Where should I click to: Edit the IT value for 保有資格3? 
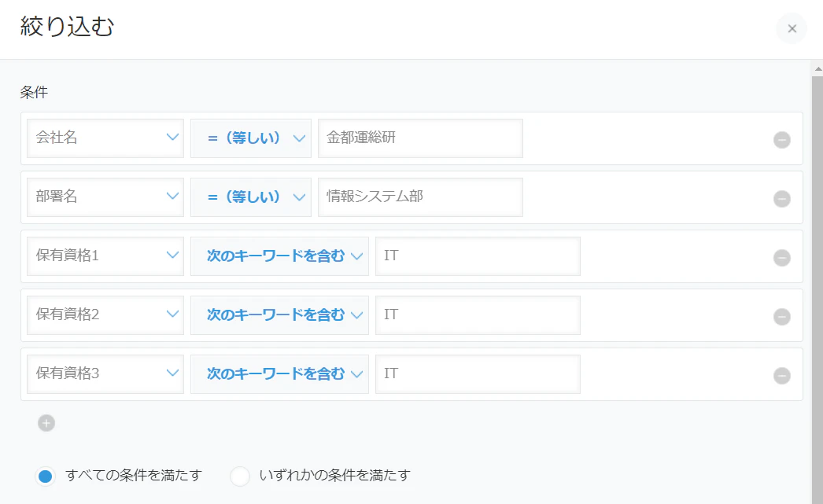478,374
